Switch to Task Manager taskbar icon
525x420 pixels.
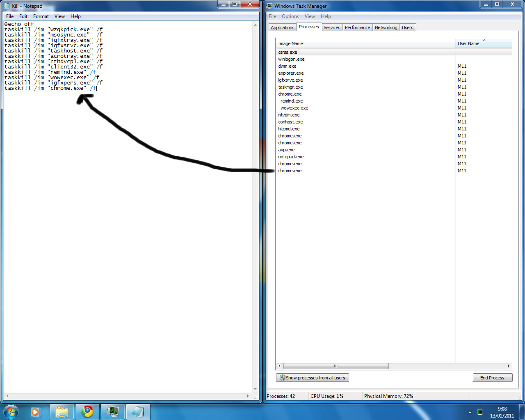click(112, 412)
